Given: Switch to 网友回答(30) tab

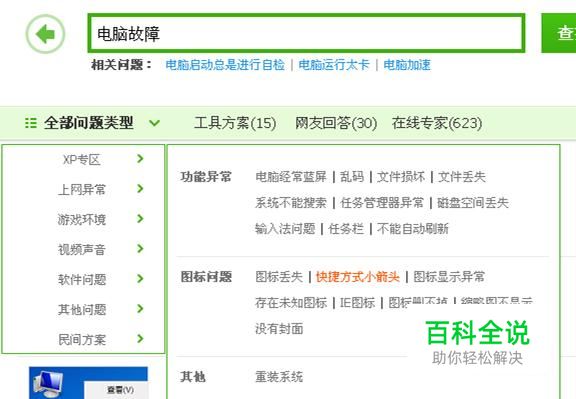Looking at the screenshot, I should pos(336,123).
